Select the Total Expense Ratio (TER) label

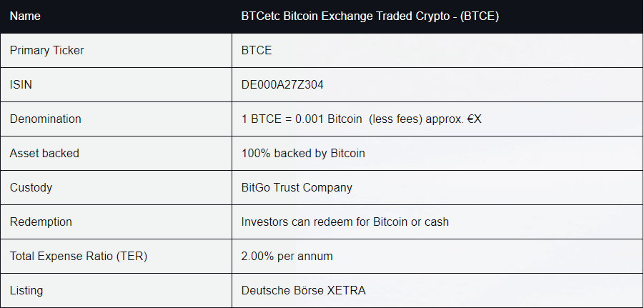pyautogui.click(x=75, y=256)
